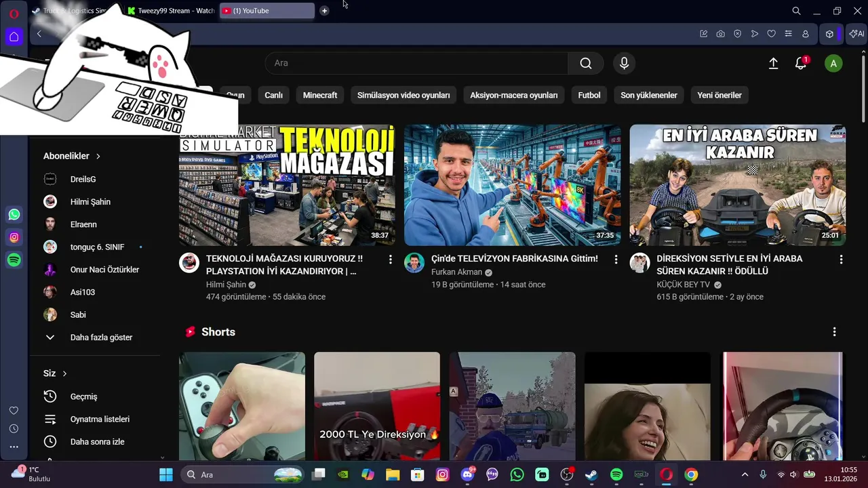Select the Canlı filter chip

273,96
